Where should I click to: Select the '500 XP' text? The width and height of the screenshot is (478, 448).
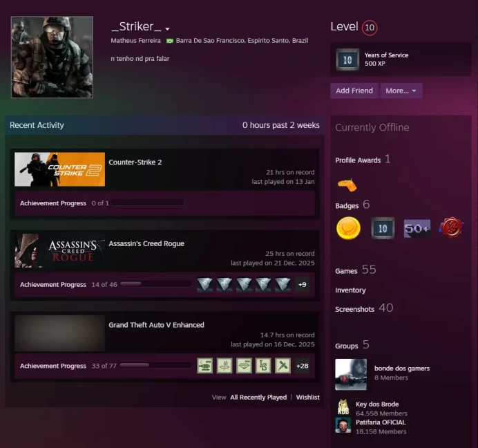pos(375,64)
